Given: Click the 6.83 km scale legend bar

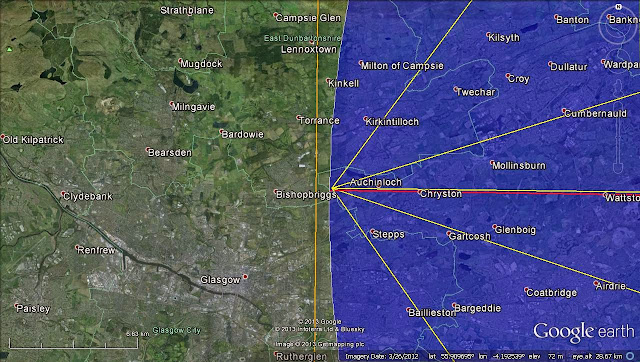Looking at the screenshot, I should [73, 344].
